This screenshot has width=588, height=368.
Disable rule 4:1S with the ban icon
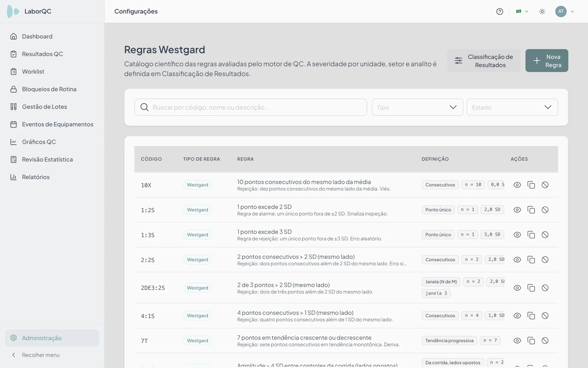pos(545,316)
